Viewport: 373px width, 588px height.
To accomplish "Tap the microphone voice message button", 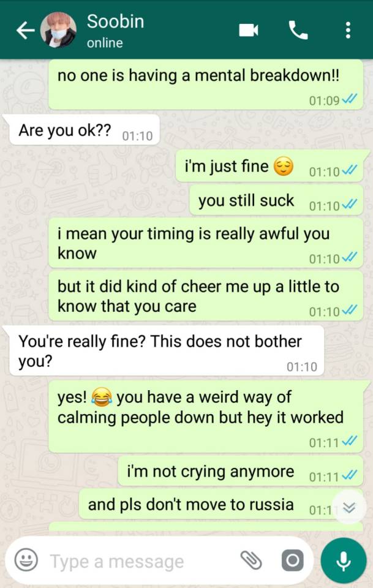I will tap(344, 560).
